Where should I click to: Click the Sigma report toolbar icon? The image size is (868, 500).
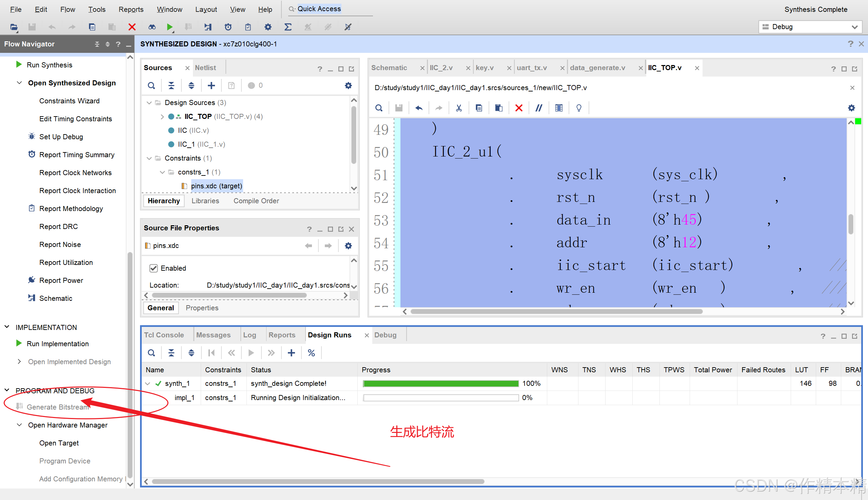tap(288, 27)
